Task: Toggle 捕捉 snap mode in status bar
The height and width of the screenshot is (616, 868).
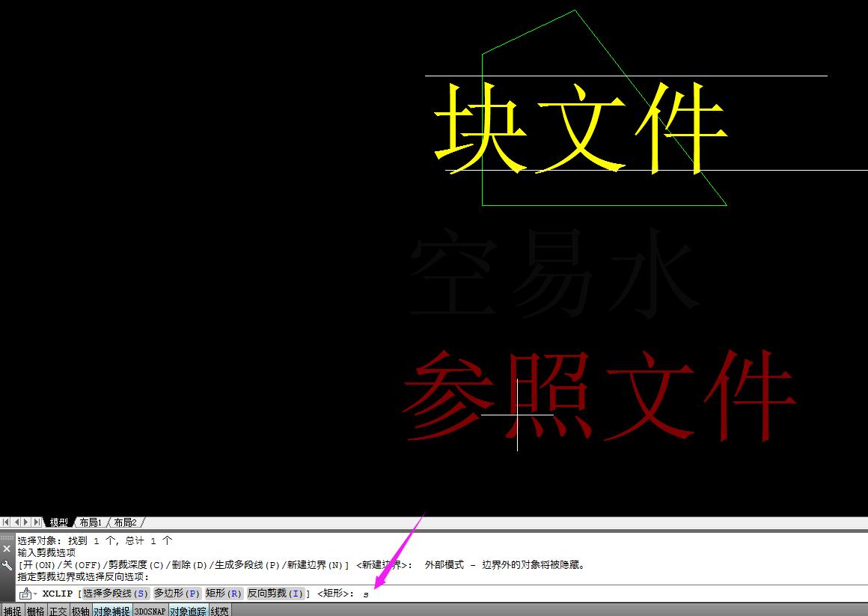Action: [12, 611]
